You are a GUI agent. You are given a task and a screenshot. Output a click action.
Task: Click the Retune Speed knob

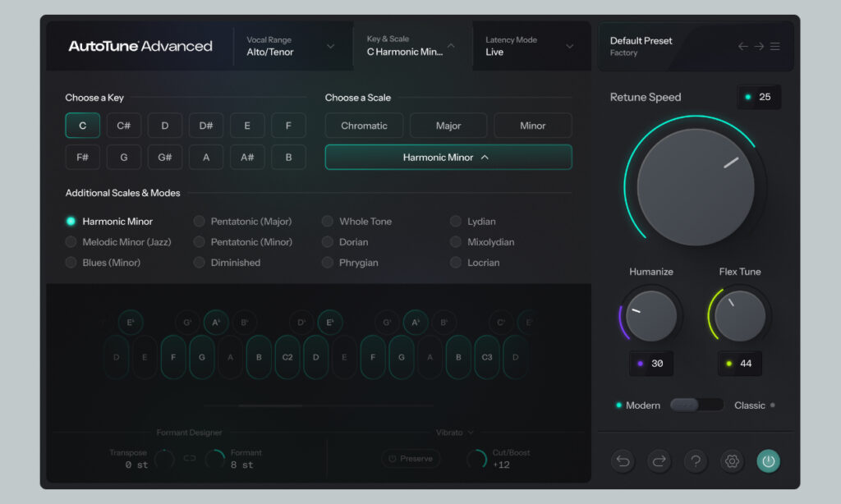[x=696, y=187]
